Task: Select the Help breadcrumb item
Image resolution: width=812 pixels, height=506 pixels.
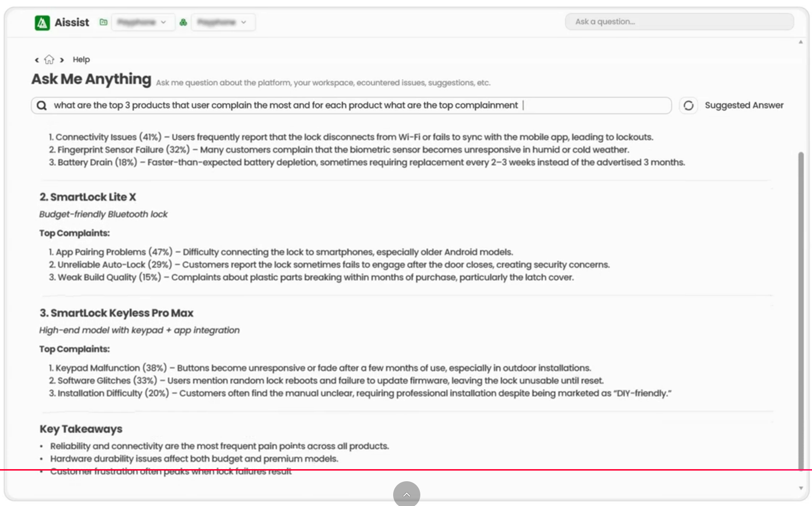Action: (81, 59)
